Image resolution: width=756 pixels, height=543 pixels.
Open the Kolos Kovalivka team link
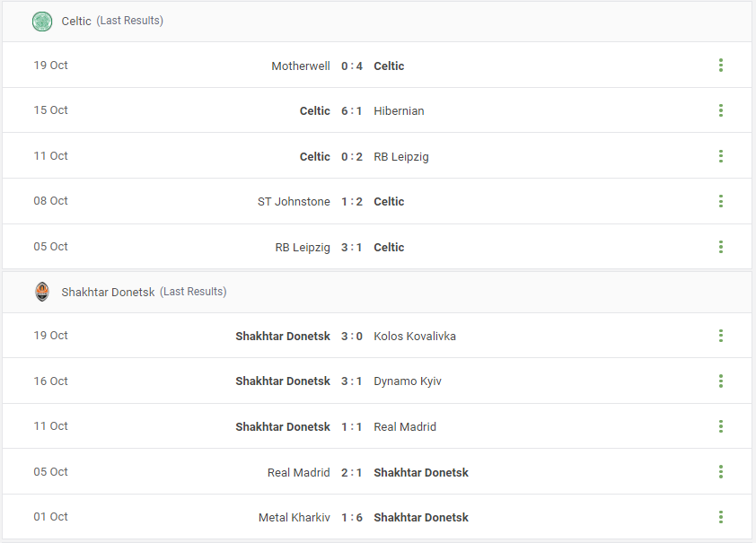[415, 336]
